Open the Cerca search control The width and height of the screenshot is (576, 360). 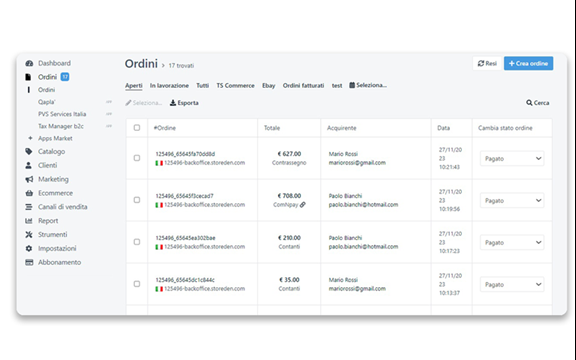(537, 103)
